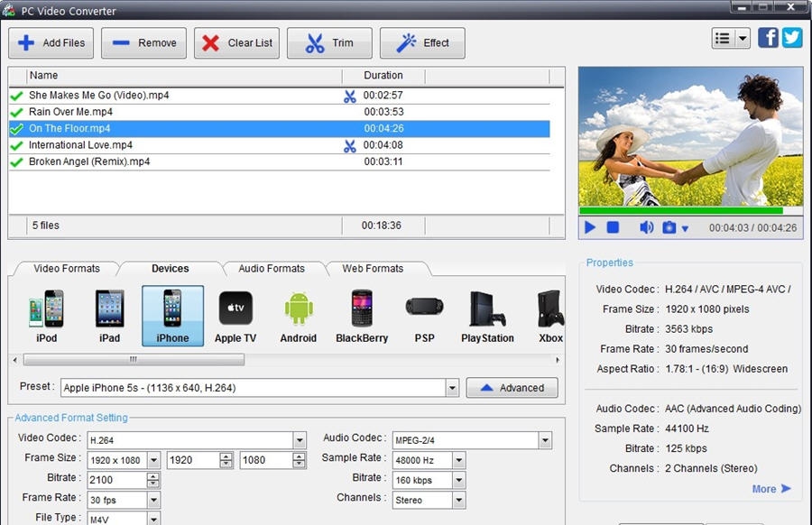The image size is (812, 525).
Task: Open the Sample Rate dropdown
Action: pyautogui.click(x=457, y=459)
